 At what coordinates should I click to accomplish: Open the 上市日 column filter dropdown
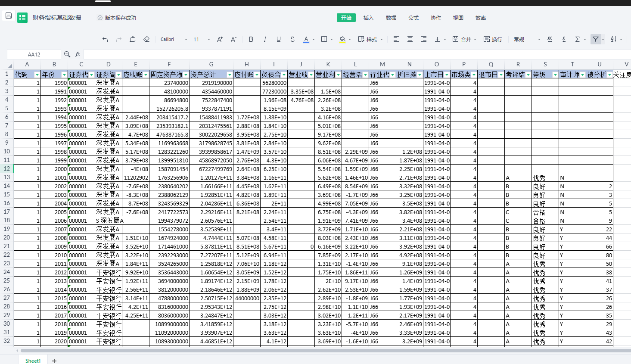(x=447, y=75)
